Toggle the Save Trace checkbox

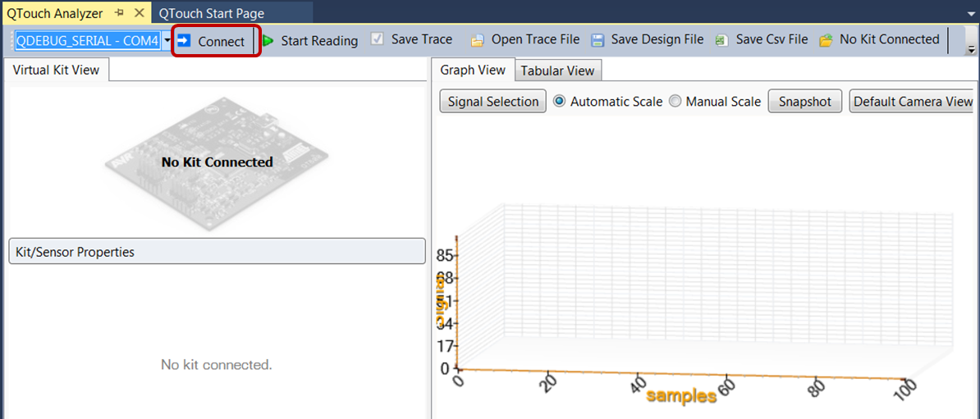click(377, 39)
